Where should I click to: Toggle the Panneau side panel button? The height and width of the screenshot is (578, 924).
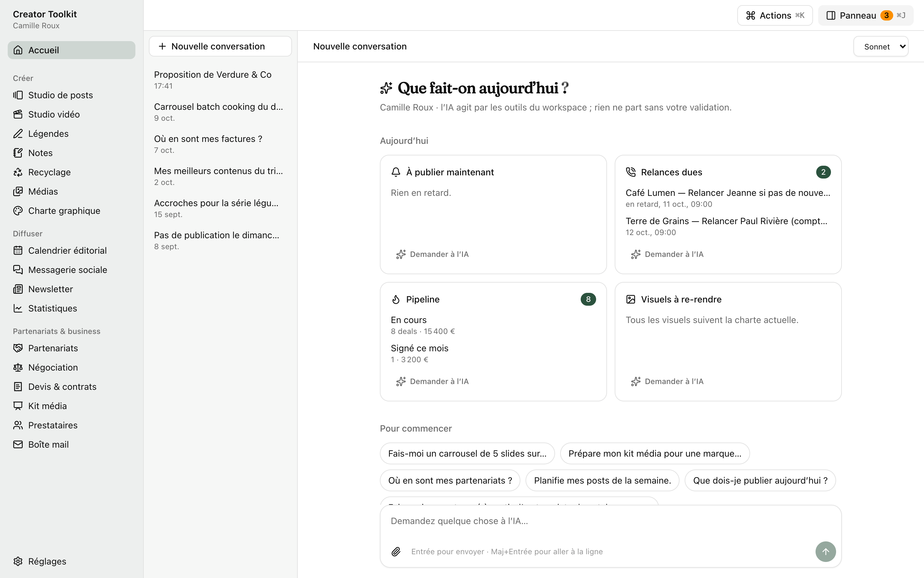click(x=866, y=15)
